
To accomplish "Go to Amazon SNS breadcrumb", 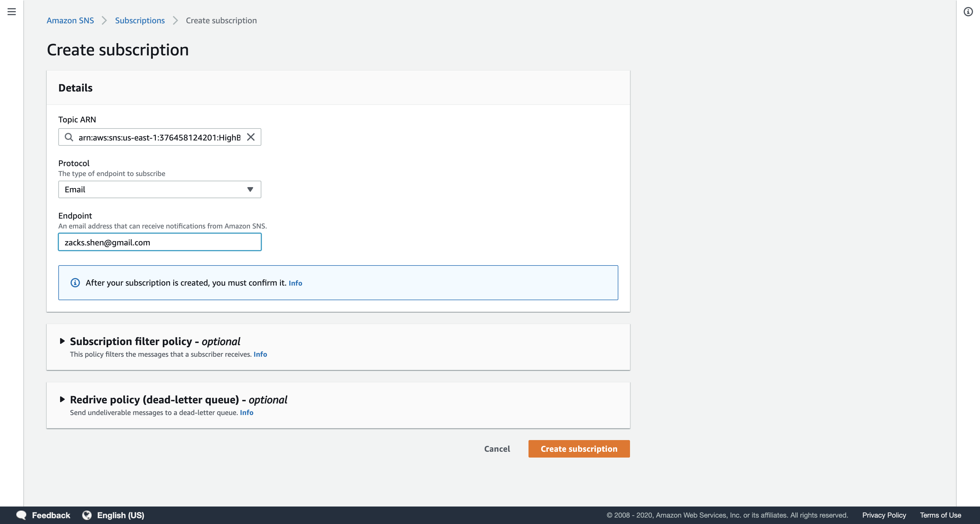I will click(x=70, y=20).
